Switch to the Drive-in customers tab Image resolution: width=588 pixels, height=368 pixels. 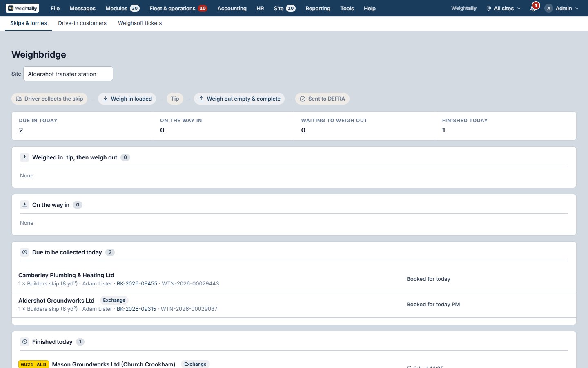82,23
